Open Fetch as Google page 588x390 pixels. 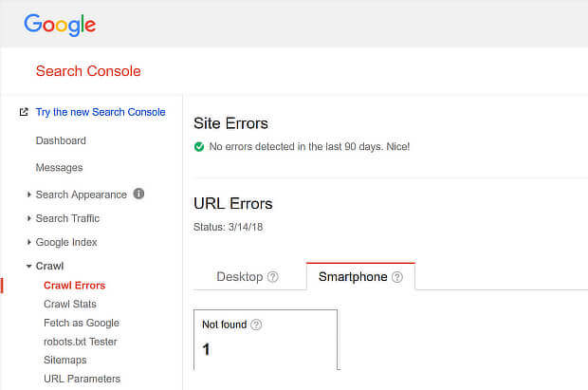(x=82, y=323)
